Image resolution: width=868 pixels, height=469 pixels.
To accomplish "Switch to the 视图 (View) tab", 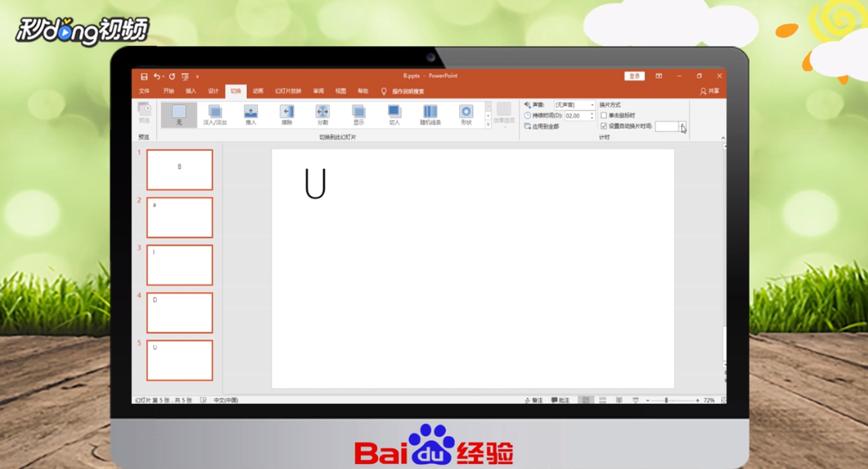I will tap(341, 91).
